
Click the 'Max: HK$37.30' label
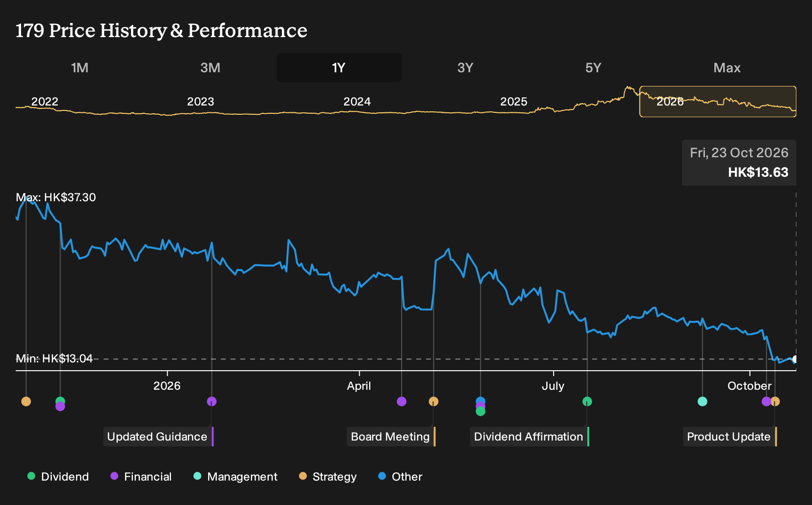(x=56, y=197)
